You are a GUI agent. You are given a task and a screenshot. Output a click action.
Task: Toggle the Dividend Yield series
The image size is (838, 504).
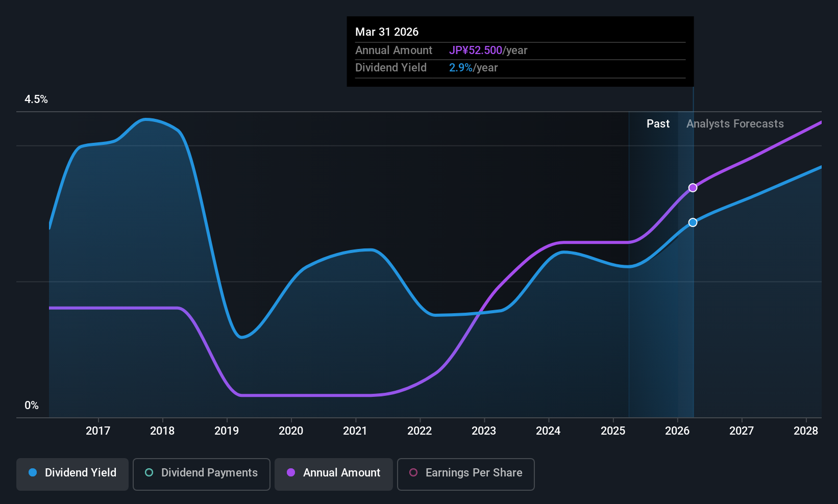(72, 474)
